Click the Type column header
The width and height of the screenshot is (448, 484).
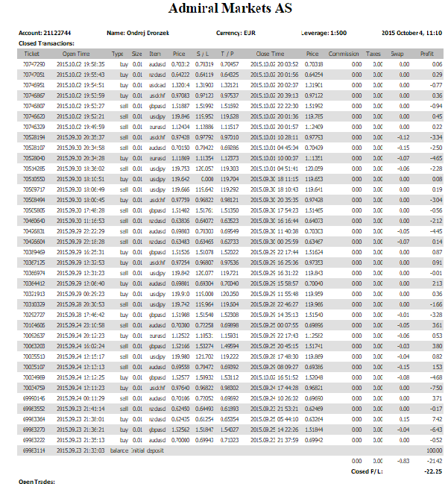(117, 54)
